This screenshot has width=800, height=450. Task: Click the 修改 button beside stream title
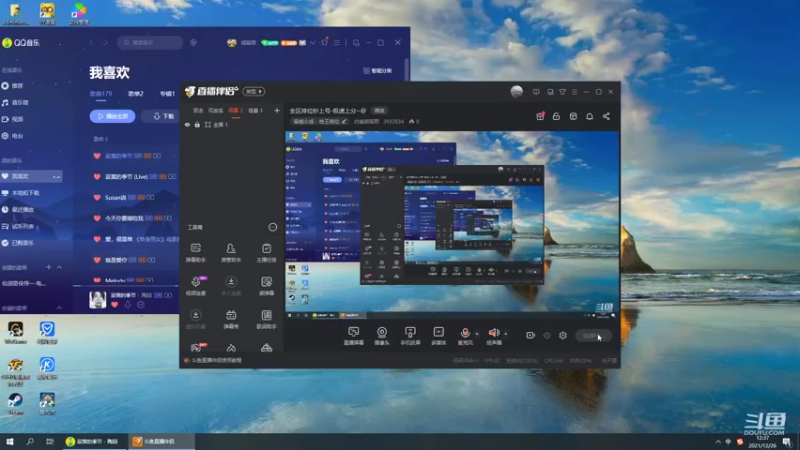coord(379,110)
